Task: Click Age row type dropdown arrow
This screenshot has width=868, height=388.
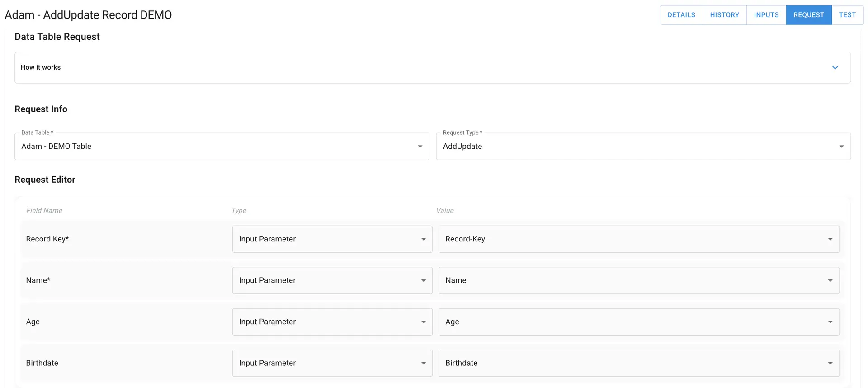Action: pyautogui.click(x=424, y=322)
